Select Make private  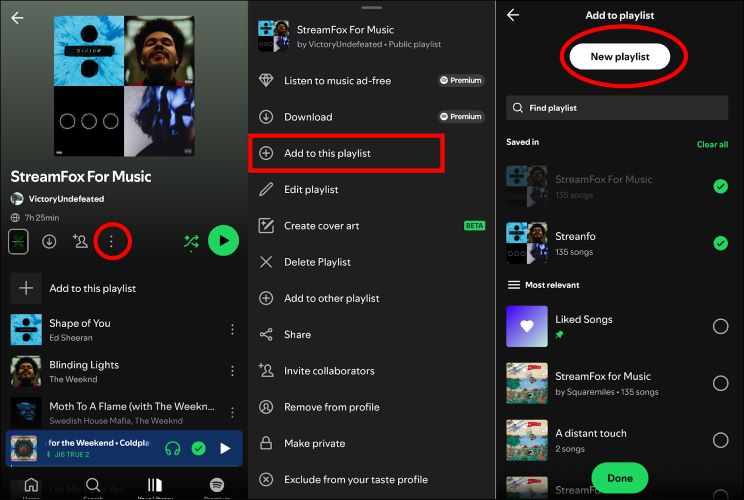(372, 444)
